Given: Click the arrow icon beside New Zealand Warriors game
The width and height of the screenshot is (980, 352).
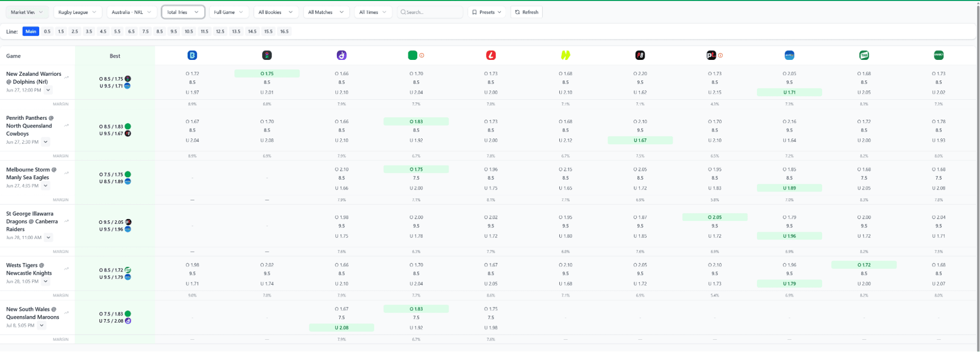Looking at the screenshot, I should tap(67, 77).
